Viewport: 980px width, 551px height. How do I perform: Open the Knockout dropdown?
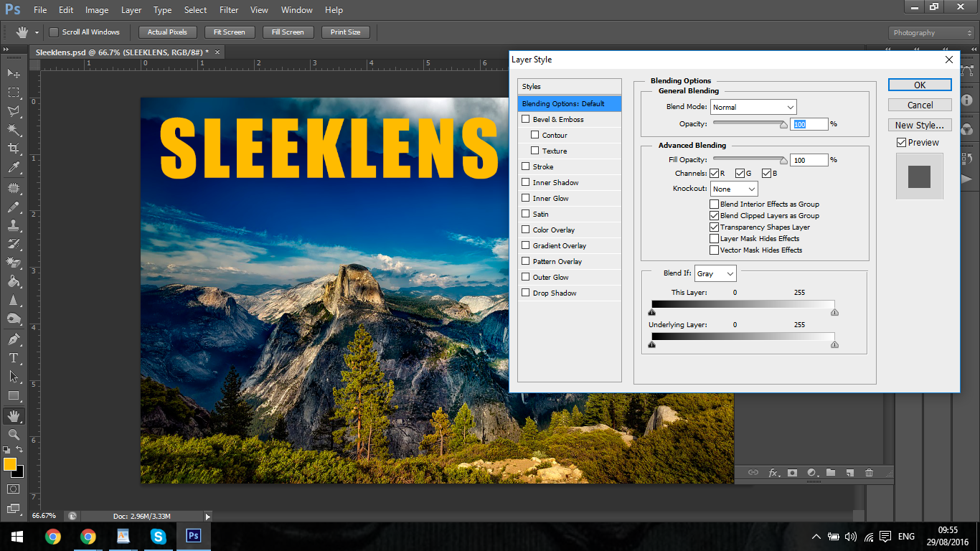pyautogui.click(x=734, y=189)
